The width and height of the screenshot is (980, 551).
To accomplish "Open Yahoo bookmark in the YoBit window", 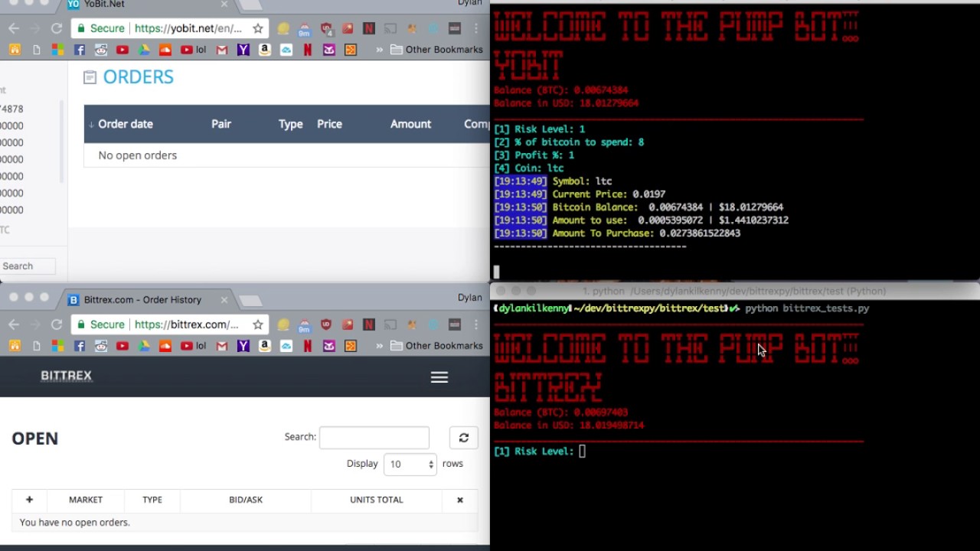I will pos(243,50).
